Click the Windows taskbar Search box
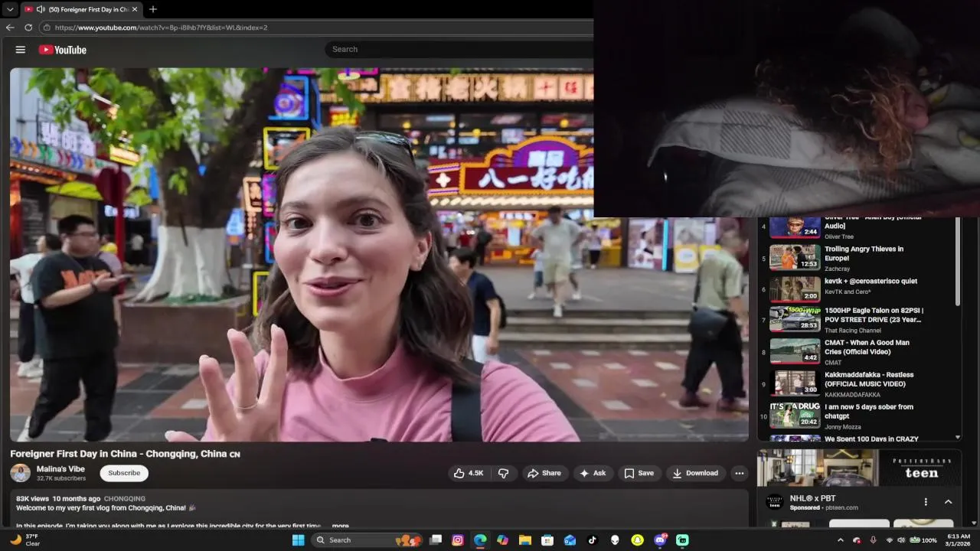 coord(367,540)
